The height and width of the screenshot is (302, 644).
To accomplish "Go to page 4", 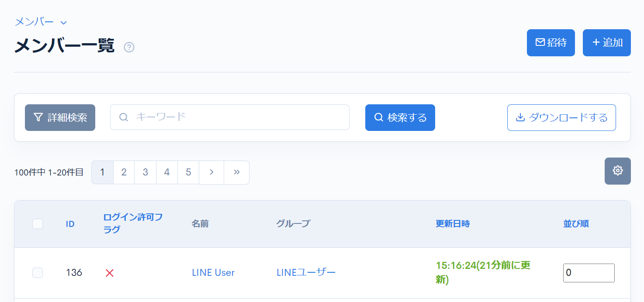I will coord(167,172).
